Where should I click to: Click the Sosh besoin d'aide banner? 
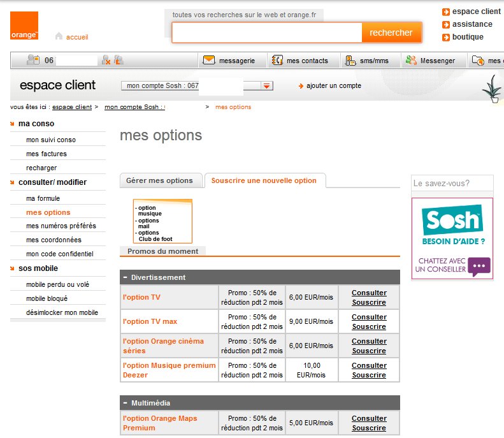[x=452, y=238]
